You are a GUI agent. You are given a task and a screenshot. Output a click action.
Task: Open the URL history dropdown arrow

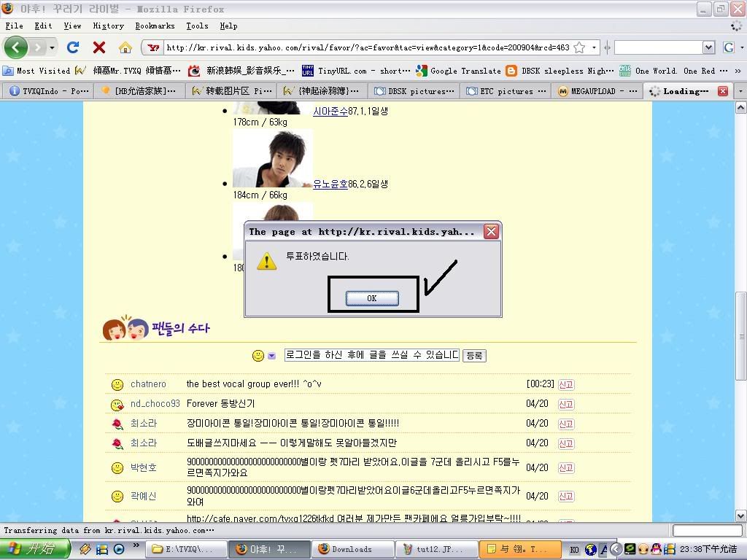pos(595,47)
